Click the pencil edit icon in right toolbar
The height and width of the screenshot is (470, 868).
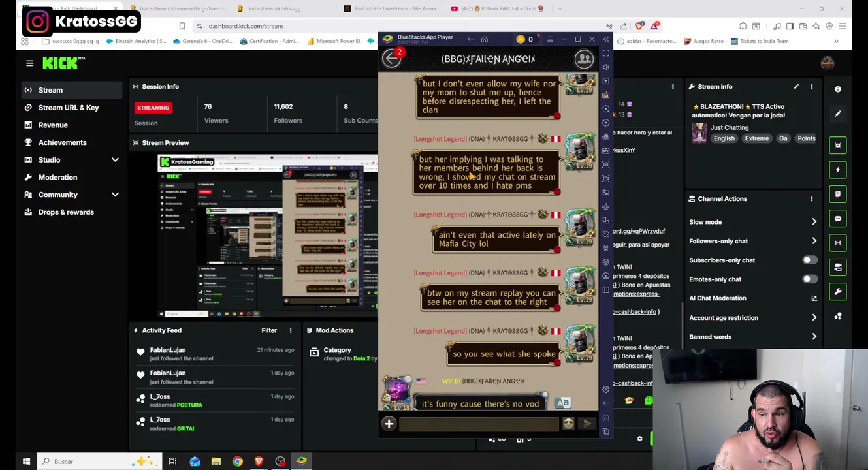pos(838,114)
